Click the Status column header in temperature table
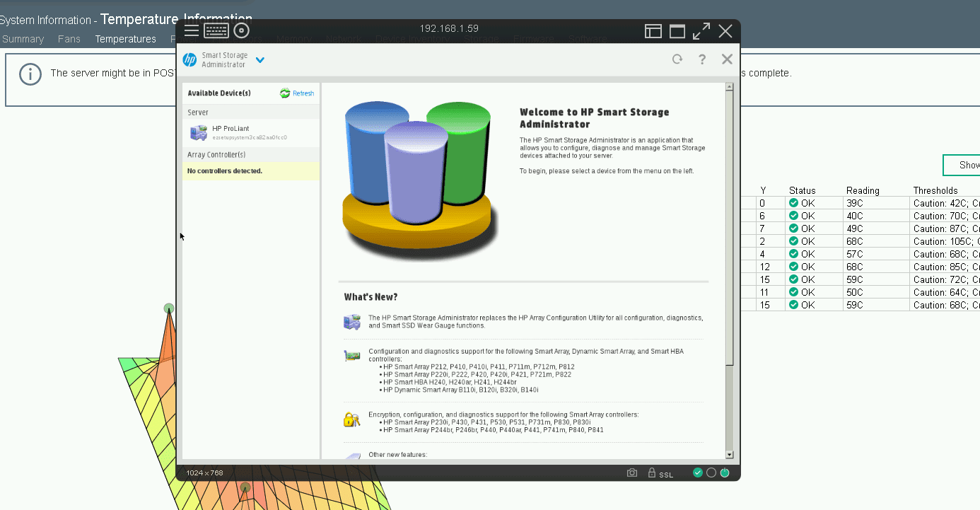The height and width of the screenshot is (510, 980). pyautogui.click(x=803, y=190)
